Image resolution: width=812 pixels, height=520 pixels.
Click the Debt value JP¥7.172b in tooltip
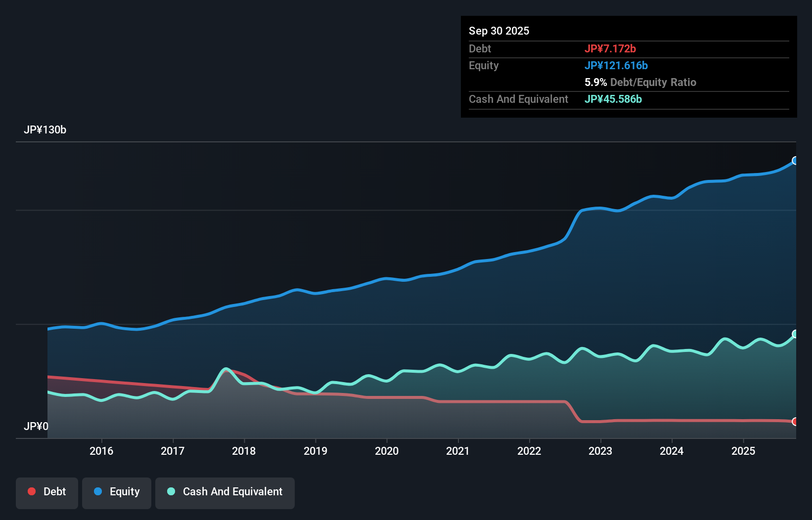[611, 48]
